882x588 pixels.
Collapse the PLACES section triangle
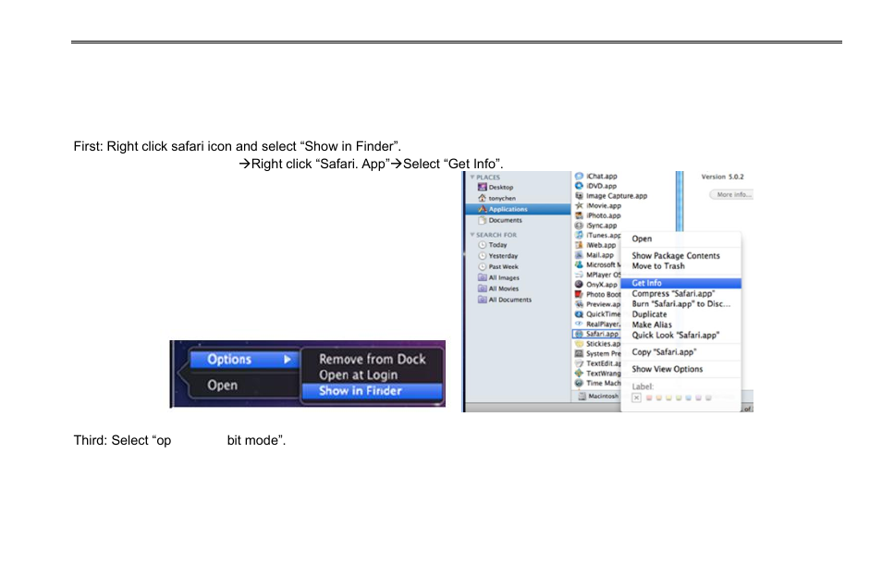click(472, 177)
